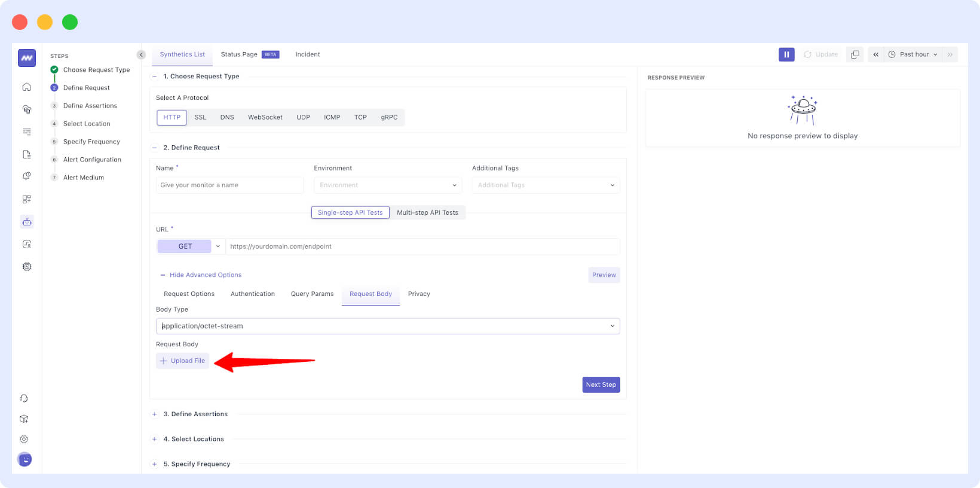Open the GET method dropdown arrow

218,246
